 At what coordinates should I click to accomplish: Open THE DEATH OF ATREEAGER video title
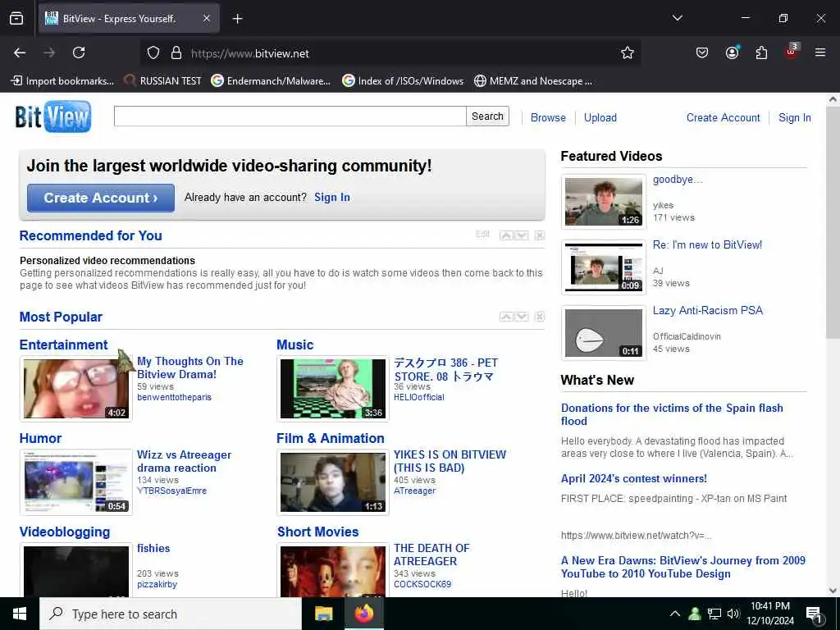(431, 555)
